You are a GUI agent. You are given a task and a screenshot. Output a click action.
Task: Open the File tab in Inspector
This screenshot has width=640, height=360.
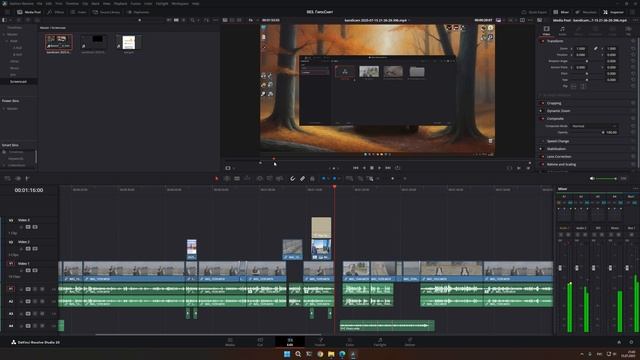click(x=629, y=31)
